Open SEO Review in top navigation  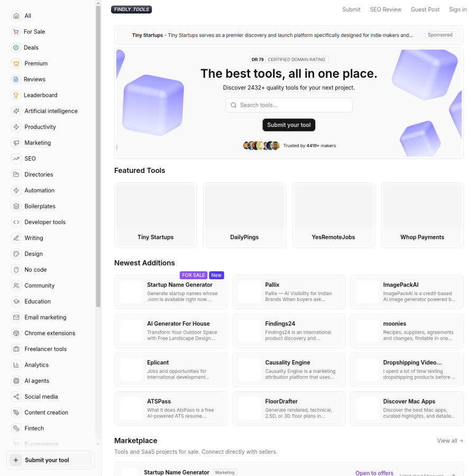pos(386,10)
